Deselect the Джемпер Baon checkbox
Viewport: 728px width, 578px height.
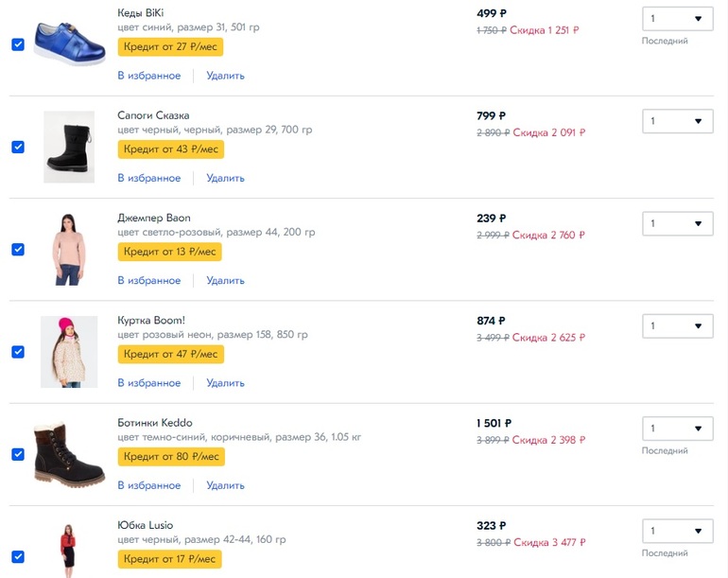tap(17, 249)
